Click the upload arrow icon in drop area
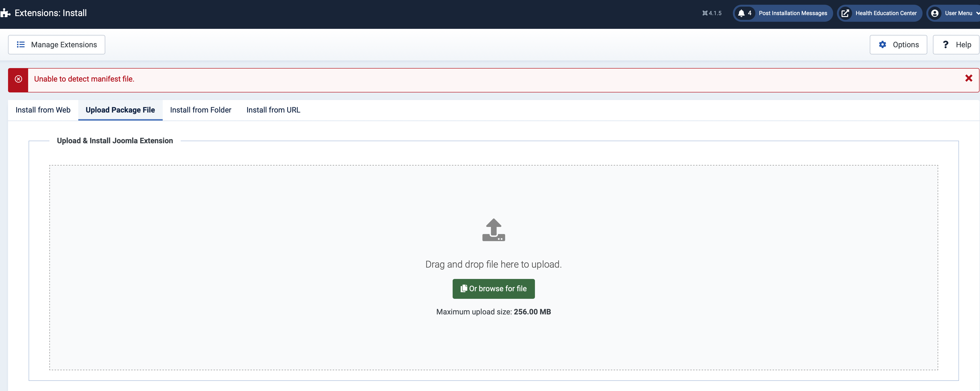Image resolution: width=980 pixels, height=391 pixels. tap(493, 230)
